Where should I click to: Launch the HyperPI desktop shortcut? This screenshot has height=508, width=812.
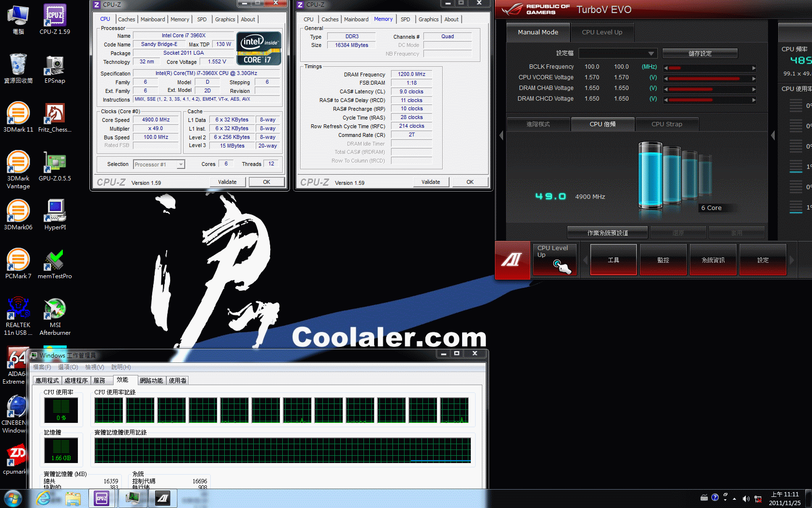[55, 215]
